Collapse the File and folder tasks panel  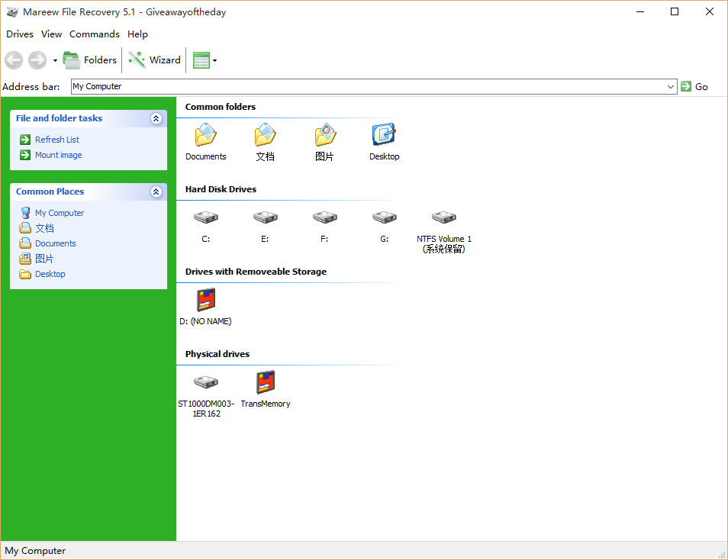coord(156,118)
